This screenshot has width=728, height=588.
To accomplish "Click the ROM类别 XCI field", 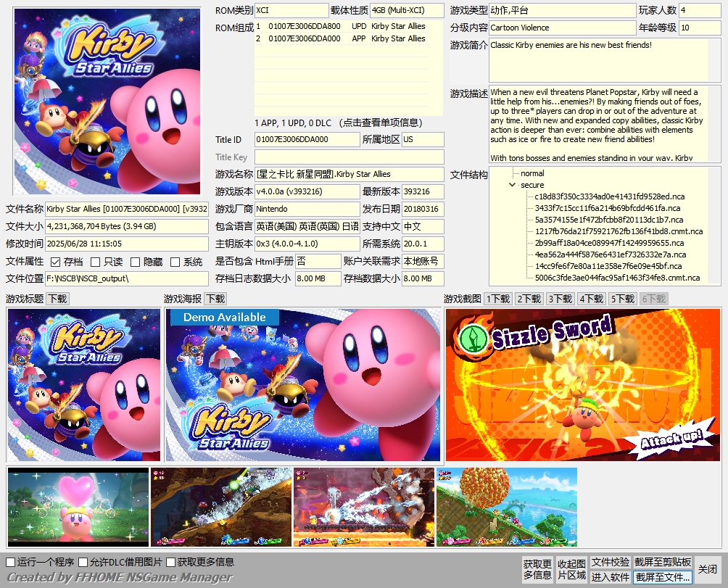I will 291,10.
